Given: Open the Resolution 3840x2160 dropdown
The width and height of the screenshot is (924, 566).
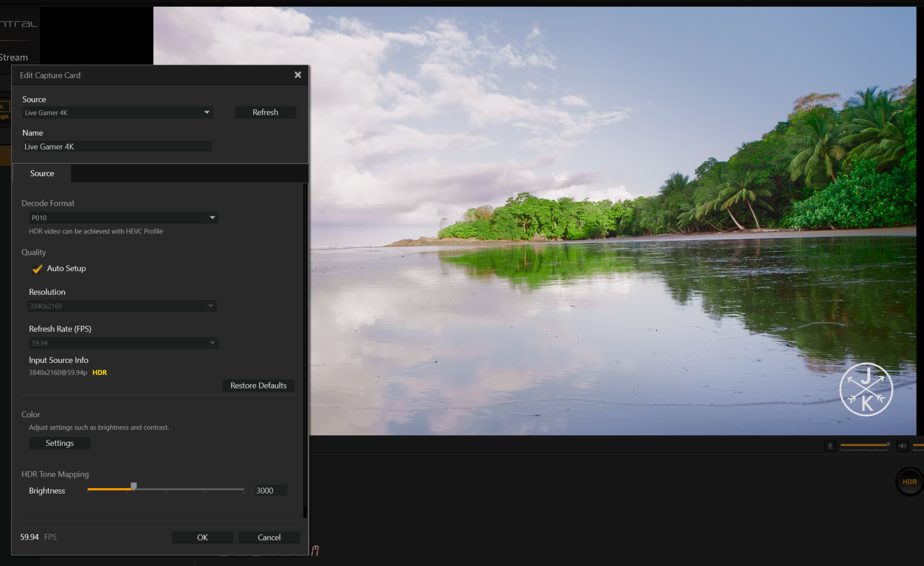Looking at the screenshot, I should click(x=122, y=306).
